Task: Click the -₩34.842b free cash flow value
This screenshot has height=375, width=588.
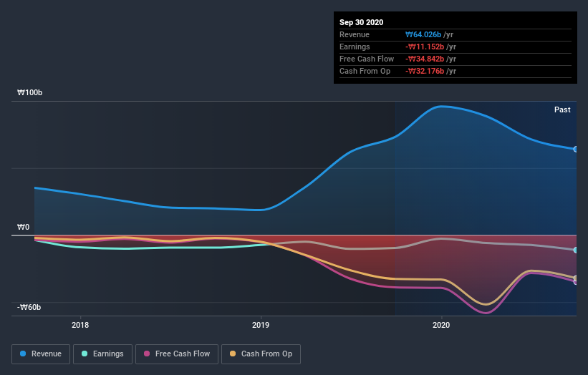Action: [425, 59]
